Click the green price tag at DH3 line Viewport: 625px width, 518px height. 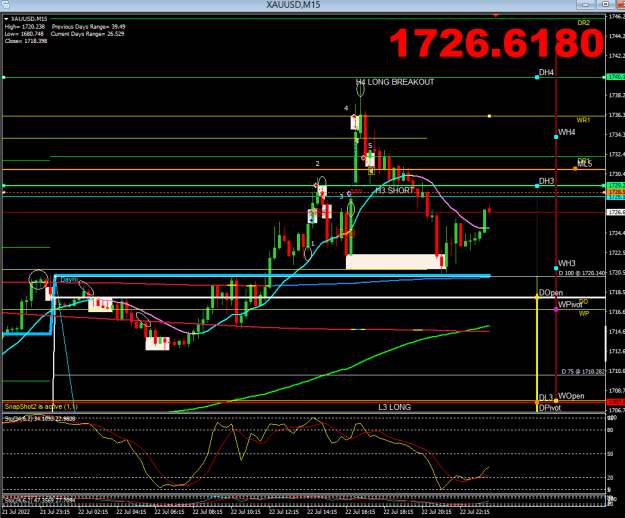pyautogui.click(x=615, y=186)
